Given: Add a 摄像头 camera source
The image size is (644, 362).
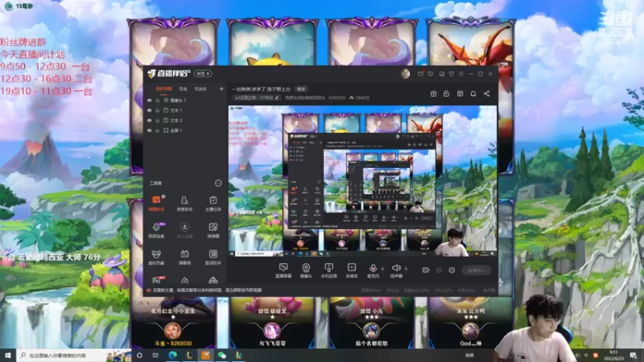Looking at the screenshot, I should click(306, 271).
